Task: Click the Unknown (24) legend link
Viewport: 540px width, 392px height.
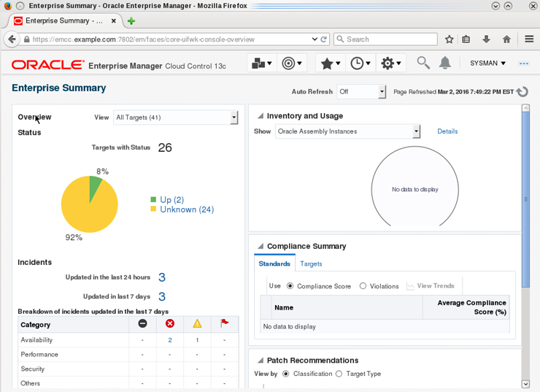Action: 187,210
